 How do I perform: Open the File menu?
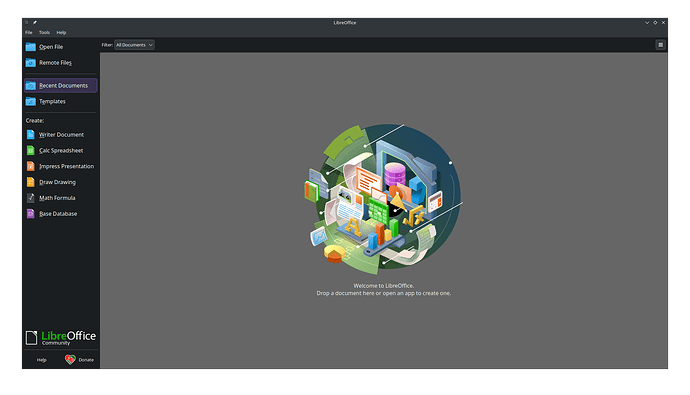click(29, 33)
